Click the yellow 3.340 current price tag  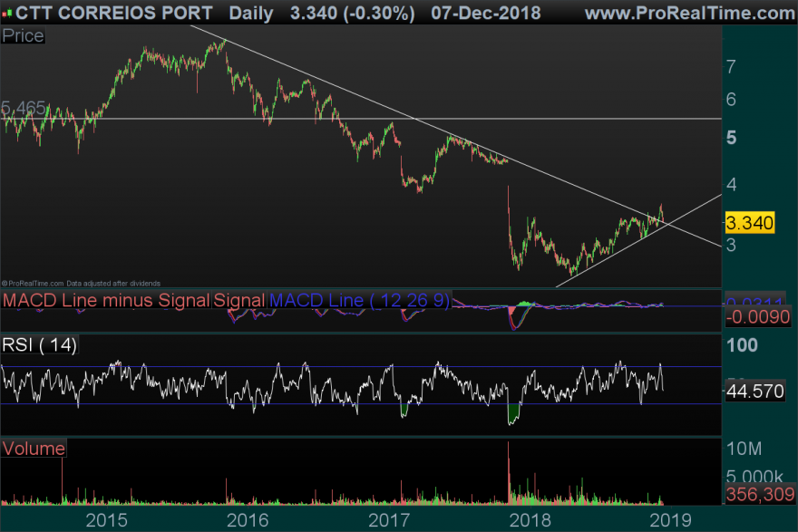[x=750, y=223]
